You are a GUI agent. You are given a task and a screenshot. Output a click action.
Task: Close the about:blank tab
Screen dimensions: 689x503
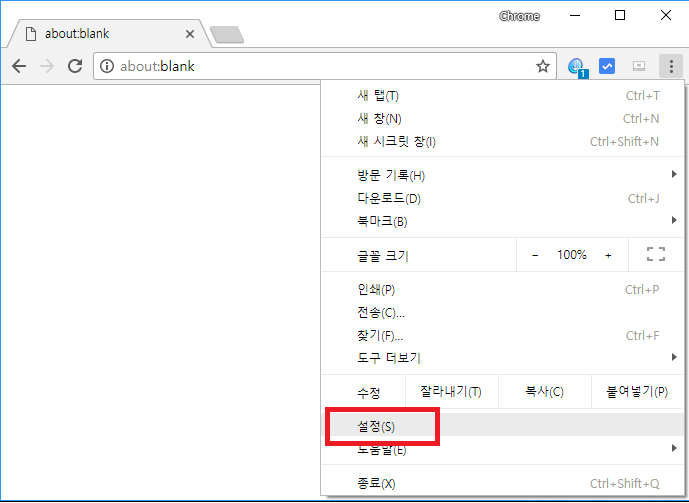[190, 34]
